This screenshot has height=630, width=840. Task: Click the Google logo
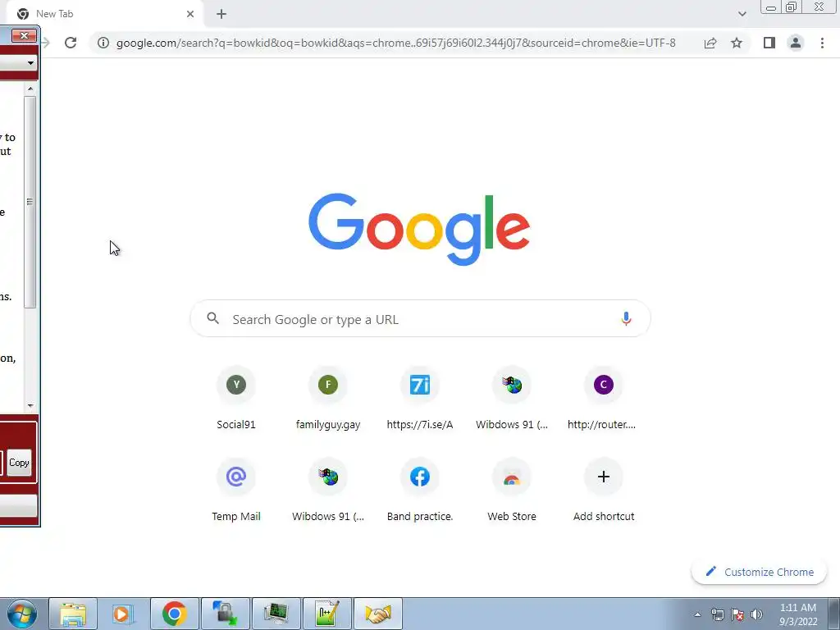pos(419,230)
